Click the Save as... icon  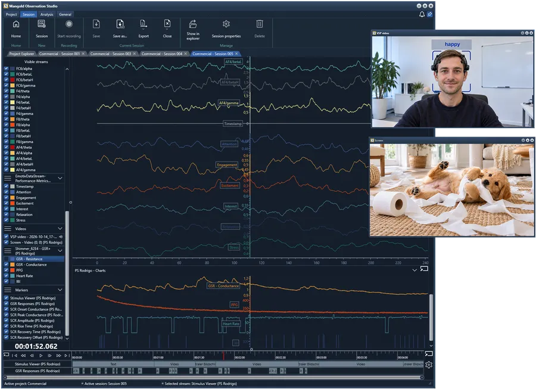pyautogui.click(x=120, y=24)
